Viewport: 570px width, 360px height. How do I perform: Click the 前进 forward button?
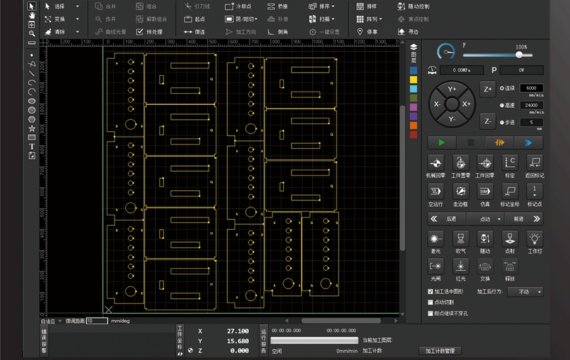(523, 219)
